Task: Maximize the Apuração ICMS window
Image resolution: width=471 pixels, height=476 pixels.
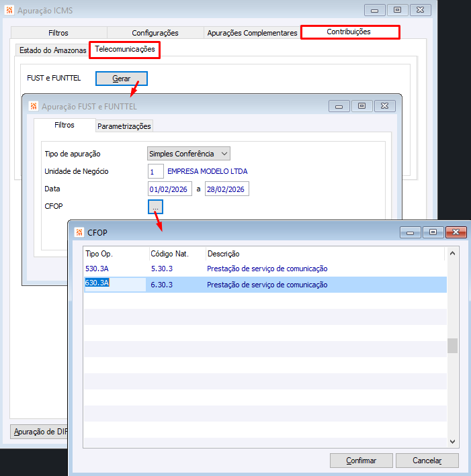Action: click(x=398, y=10)
